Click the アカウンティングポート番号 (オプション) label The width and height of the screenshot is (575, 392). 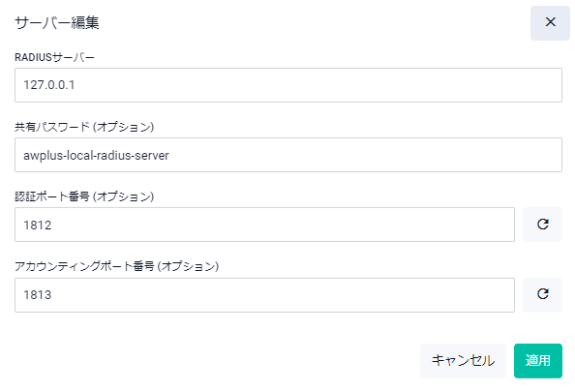[x=116, y=266]
